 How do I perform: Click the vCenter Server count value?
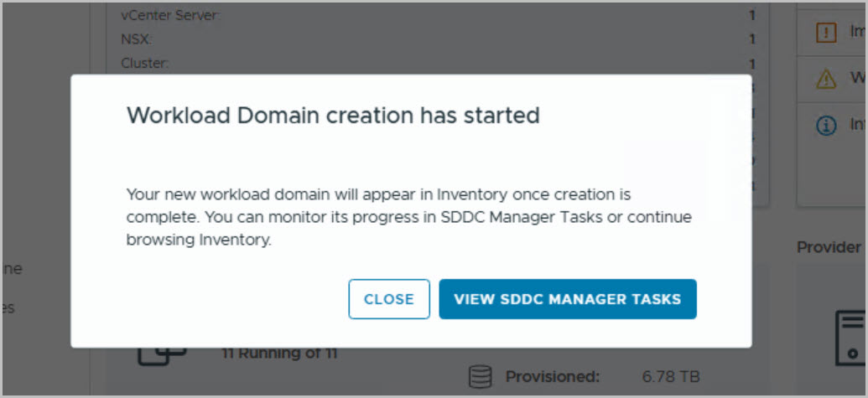[x=752, y=15]
